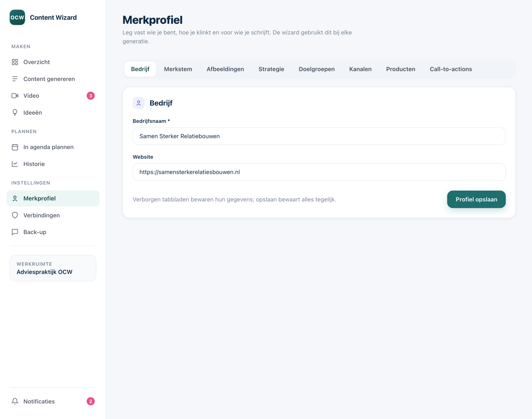Click the Profiel opslaan button
532x419 pixels.
click(476, 199)
